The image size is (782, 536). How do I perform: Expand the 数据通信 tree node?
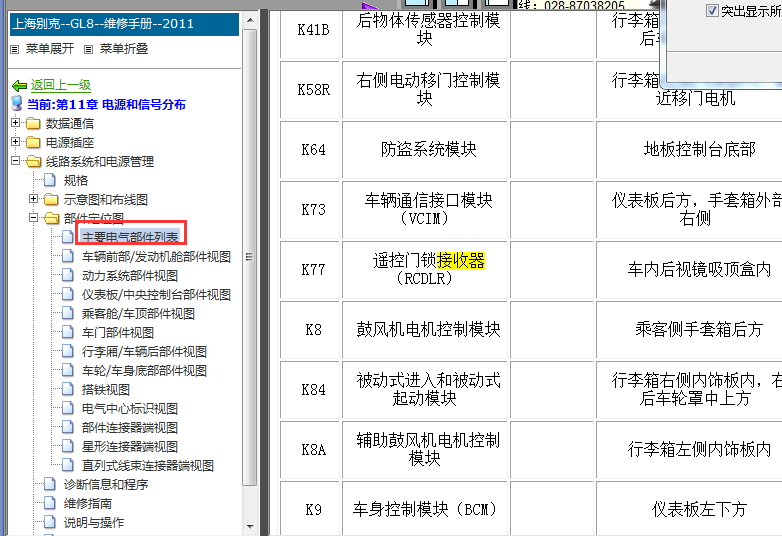click(x=16, y=123)
